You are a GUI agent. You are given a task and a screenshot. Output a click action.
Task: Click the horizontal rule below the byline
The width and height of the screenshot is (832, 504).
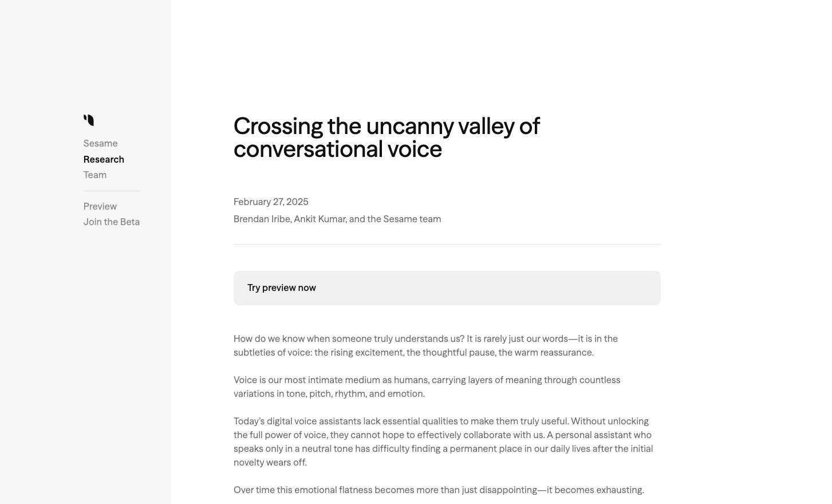pyautogui.click(x=447, y=245)
